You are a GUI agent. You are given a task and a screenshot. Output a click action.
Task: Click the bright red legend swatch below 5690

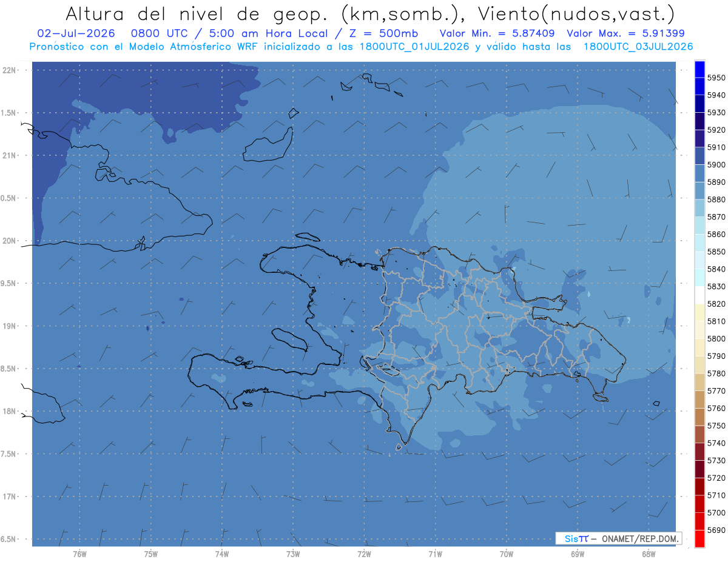point(699,538)
